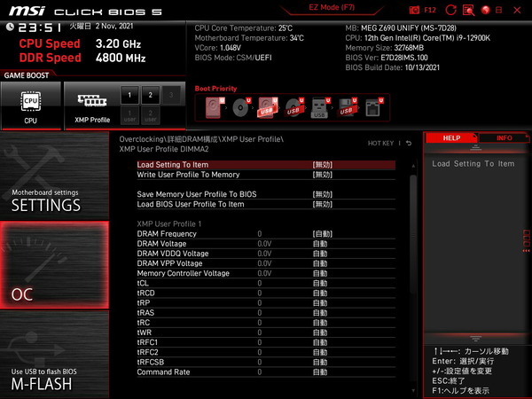The width and height of the screenshot is (532, 399).
Task: Click the HOT KEY label
Action: (x=380, y=143)
